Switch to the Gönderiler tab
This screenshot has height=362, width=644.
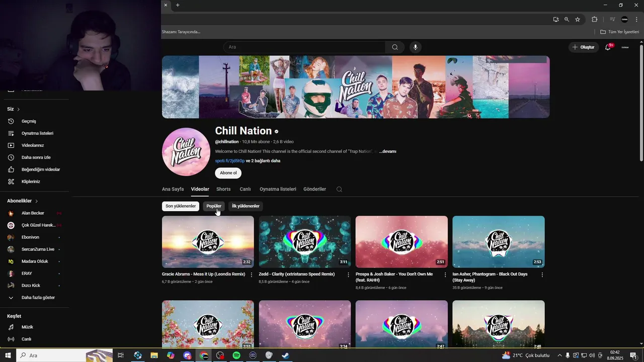pyautogui.click(x=314, y=189)
